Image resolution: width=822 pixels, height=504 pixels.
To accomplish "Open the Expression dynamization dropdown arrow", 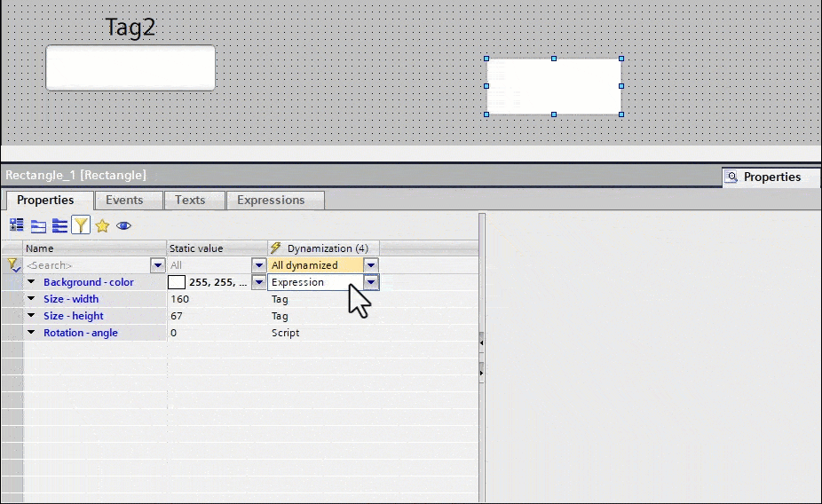I will tap(371, 282).
